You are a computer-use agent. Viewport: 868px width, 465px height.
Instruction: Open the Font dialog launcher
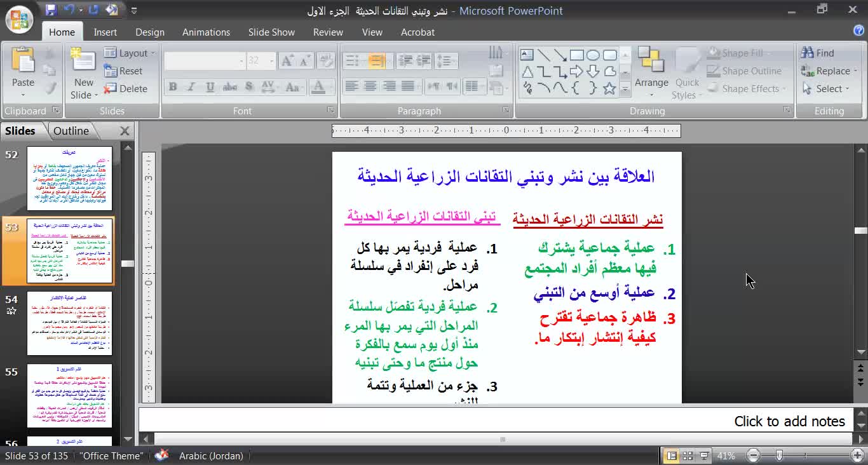tap(330, 111)
